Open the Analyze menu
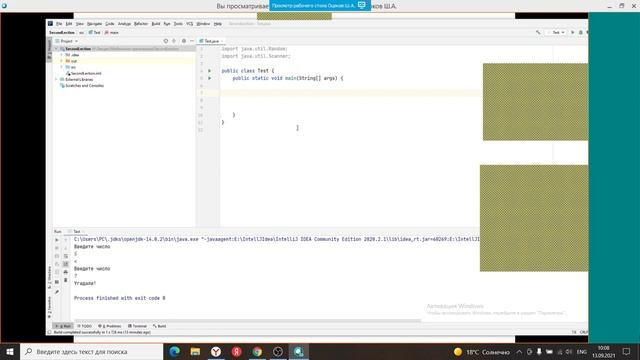 124,24
